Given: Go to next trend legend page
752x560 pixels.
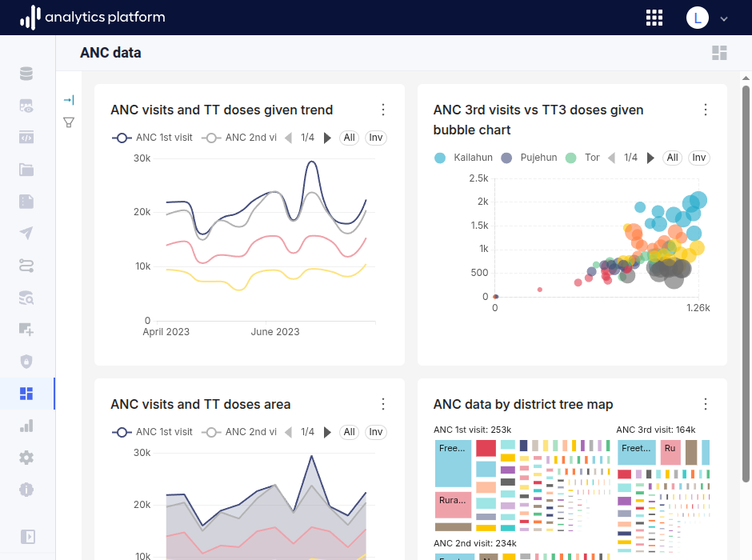Looking at the screenshot, I should (x=327, y=138).
